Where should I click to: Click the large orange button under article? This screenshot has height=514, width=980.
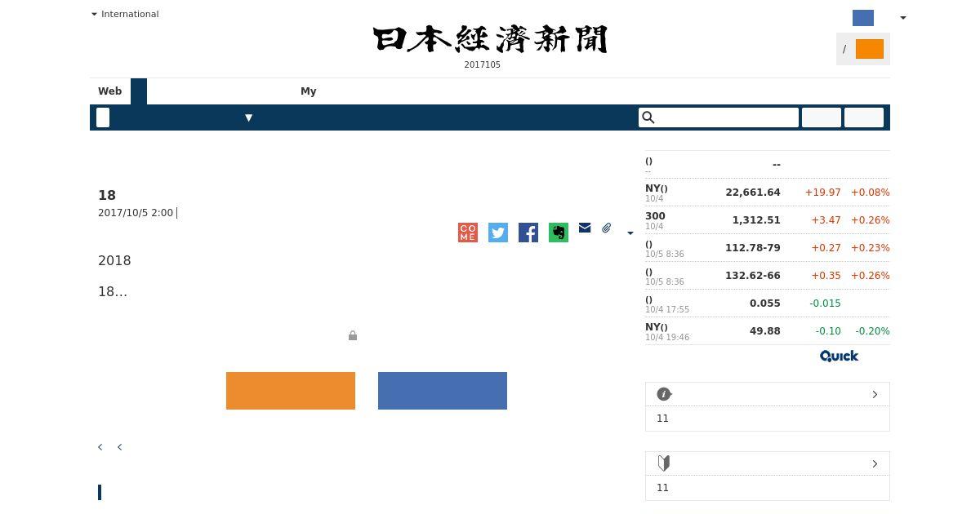[x=291, y=391]
